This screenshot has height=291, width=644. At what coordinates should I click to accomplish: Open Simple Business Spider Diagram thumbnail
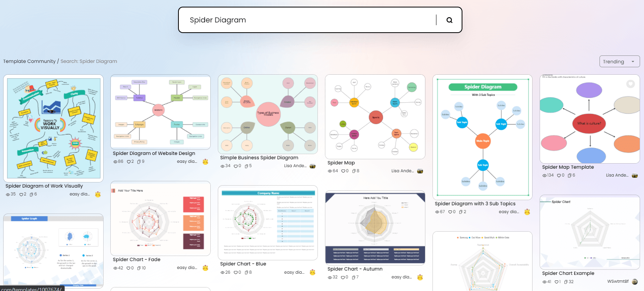pyautogui.click(x=268, y=114)
